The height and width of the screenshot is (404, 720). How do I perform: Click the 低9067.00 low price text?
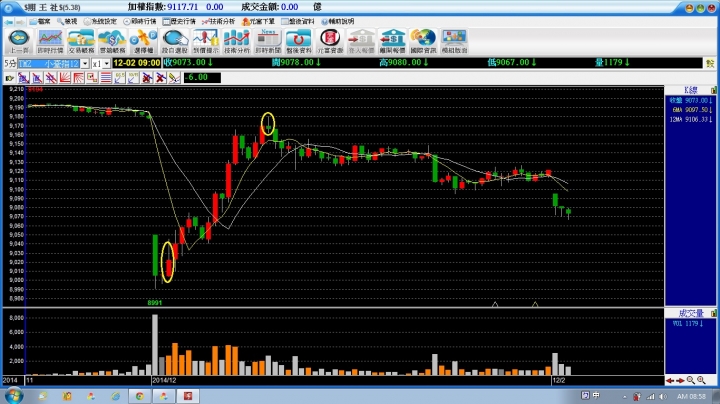click(x=512, y=62)
